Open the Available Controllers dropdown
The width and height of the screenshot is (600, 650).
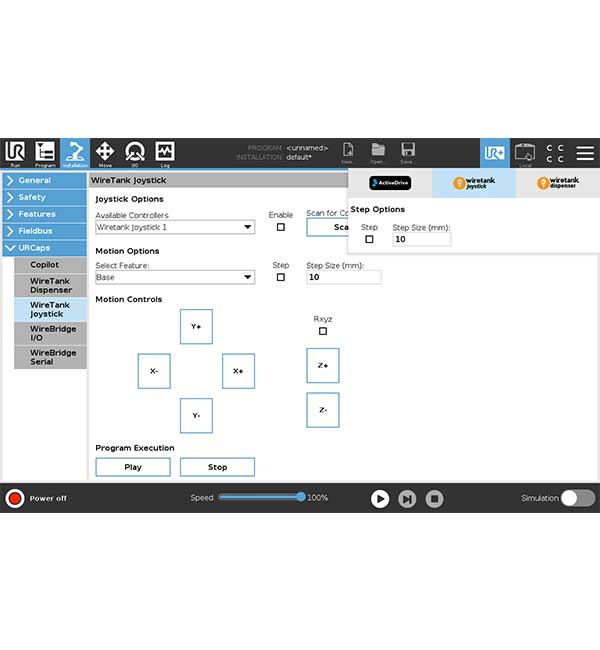coord(175,227)
